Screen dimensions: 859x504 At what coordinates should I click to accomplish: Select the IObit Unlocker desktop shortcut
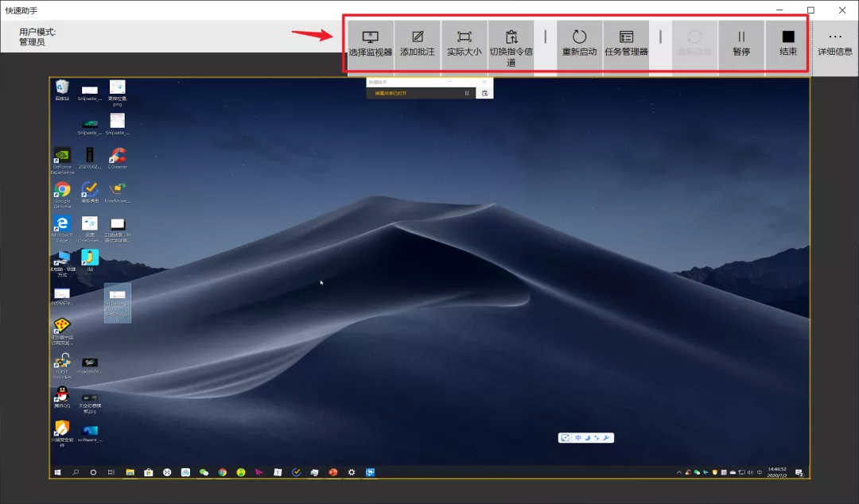[62, 366]
